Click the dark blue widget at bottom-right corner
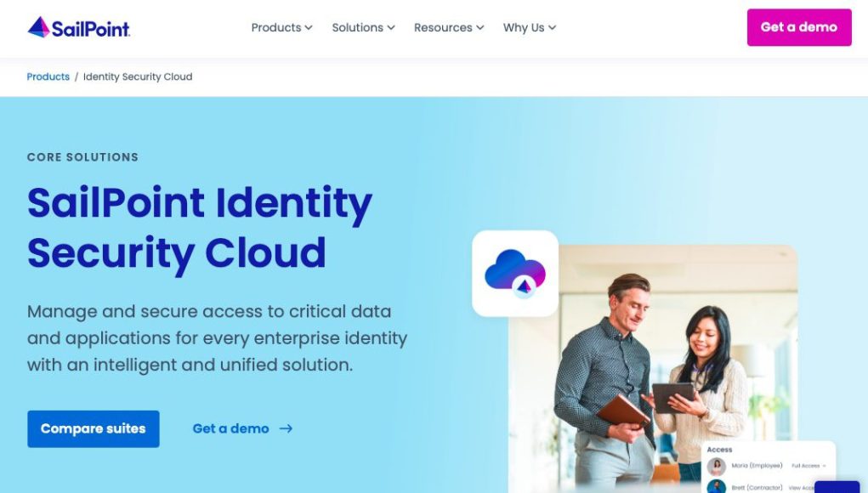This screenshot has height=493, width=868. pyautogui.click(x=837, y=487)
